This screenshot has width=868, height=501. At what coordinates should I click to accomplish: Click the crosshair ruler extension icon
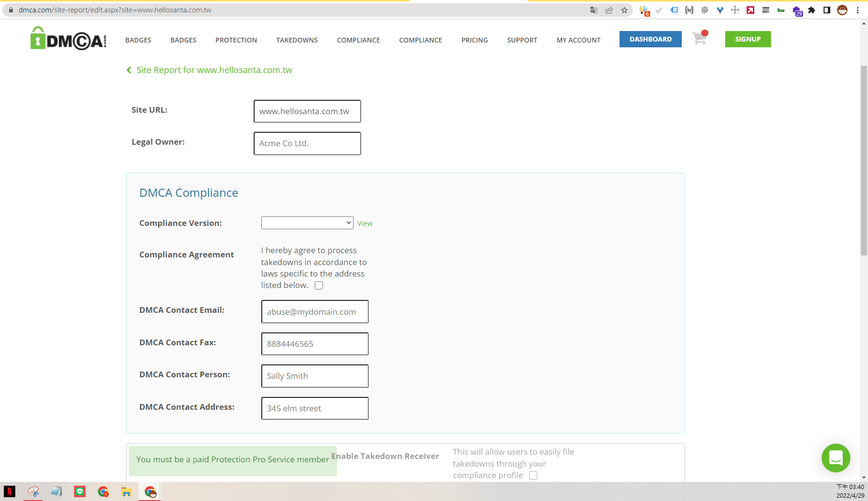(735, 10)
